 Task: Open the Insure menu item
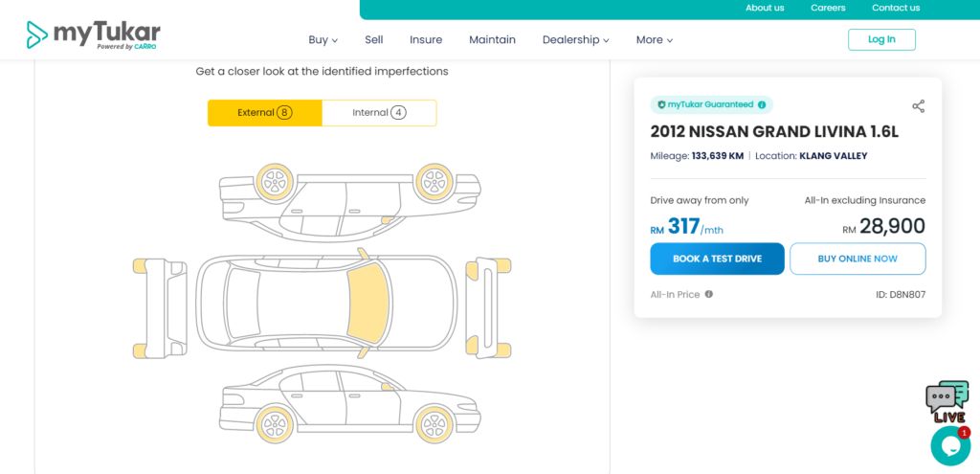tap(426, 39)
